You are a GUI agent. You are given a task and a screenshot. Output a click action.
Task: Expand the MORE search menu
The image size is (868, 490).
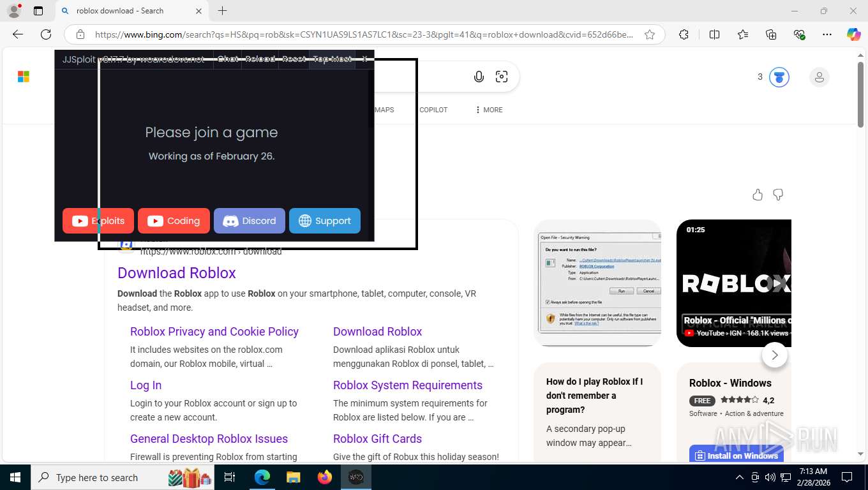pyautogui.click(x=488, y=110)
